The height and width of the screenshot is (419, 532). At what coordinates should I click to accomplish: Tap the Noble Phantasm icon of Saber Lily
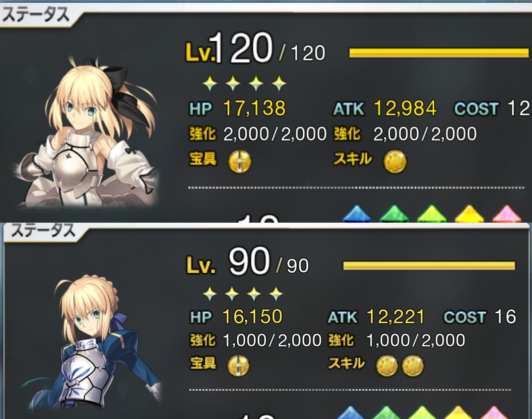point(239,162)
